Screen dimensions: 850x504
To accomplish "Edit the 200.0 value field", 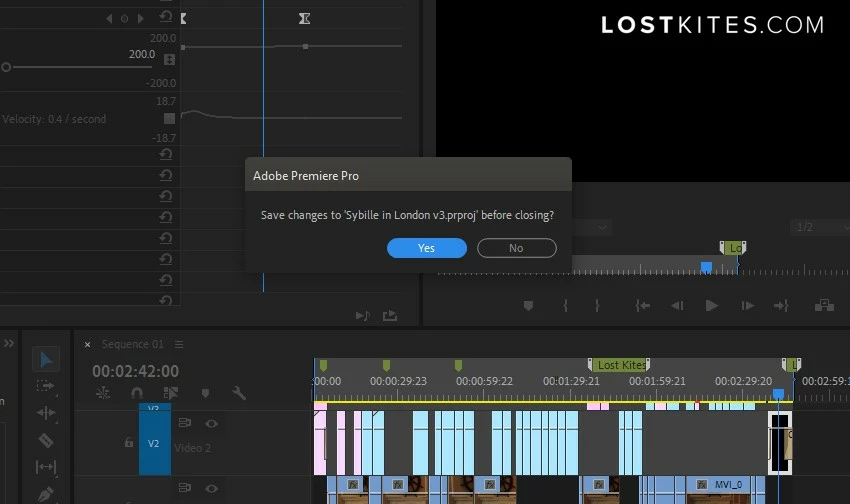I will [141, 54].
